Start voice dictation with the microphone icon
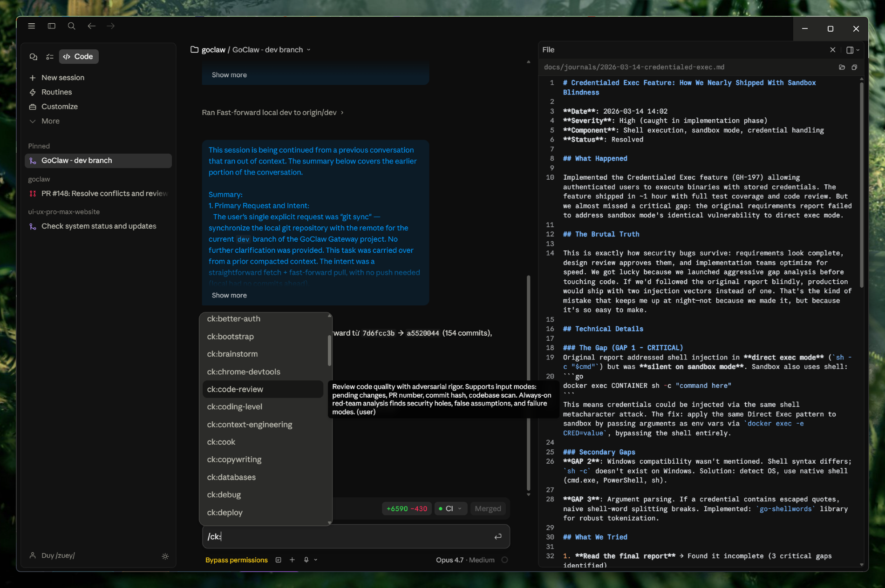This screenshot has width=885, height=588. 306,560
